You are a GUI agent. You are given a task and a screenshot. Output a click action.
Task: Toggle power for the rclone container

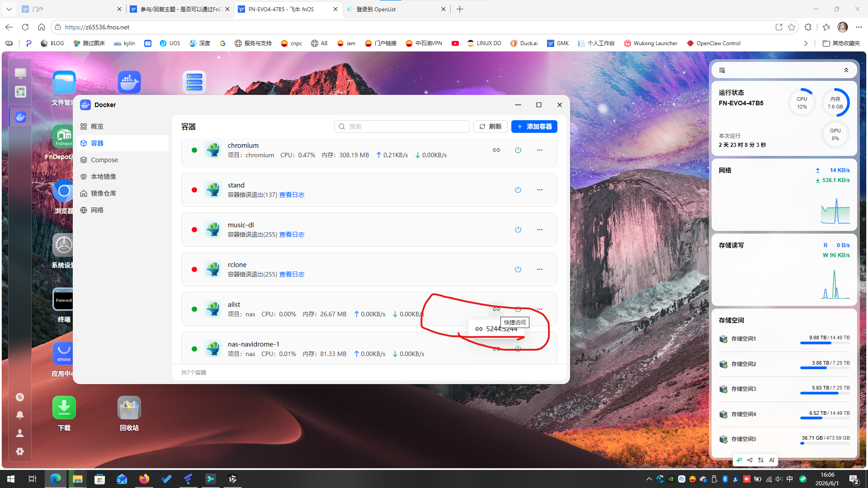pyautogui.click(x=518, y=269)
